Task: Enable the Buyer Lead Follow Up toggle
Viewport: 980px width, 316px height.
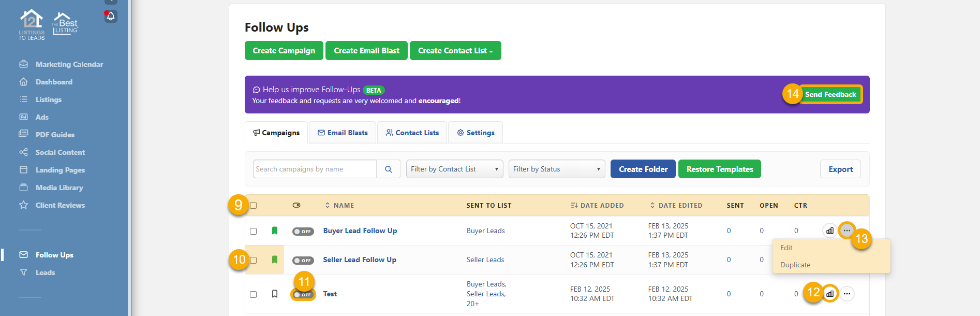Action: point(303,232)
